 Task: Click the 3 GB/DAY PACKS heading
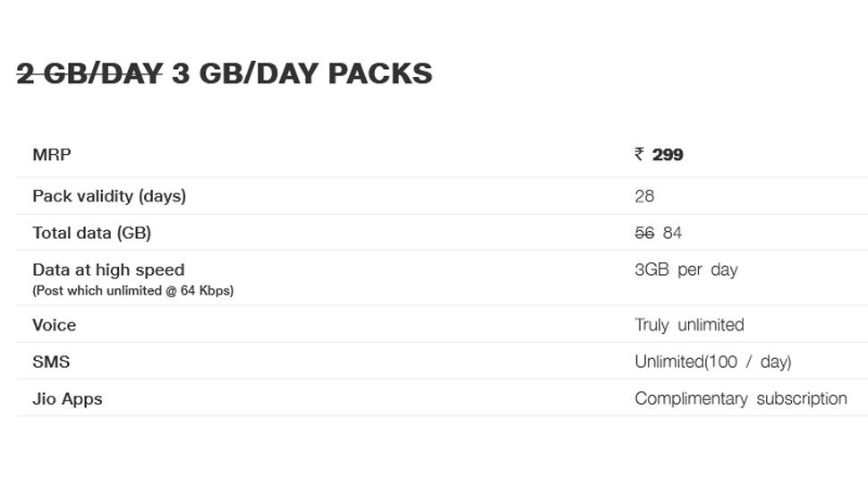pos(302,73)
